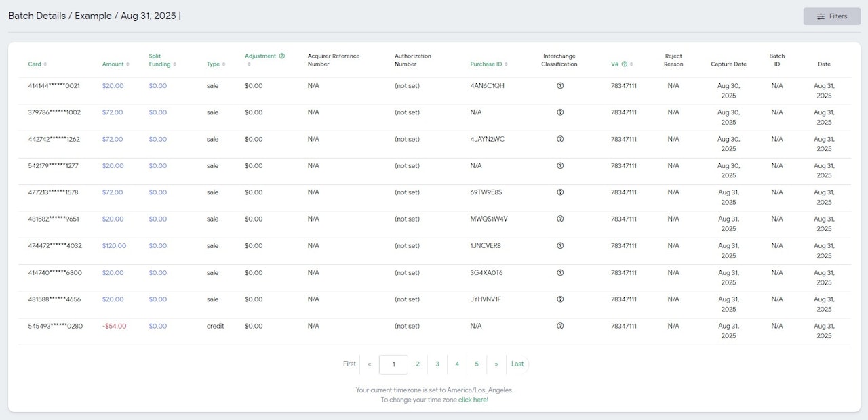Viewport: 868px width, 420px height.
Task: Jump to the Last page
Action: [x=517, y=364]
